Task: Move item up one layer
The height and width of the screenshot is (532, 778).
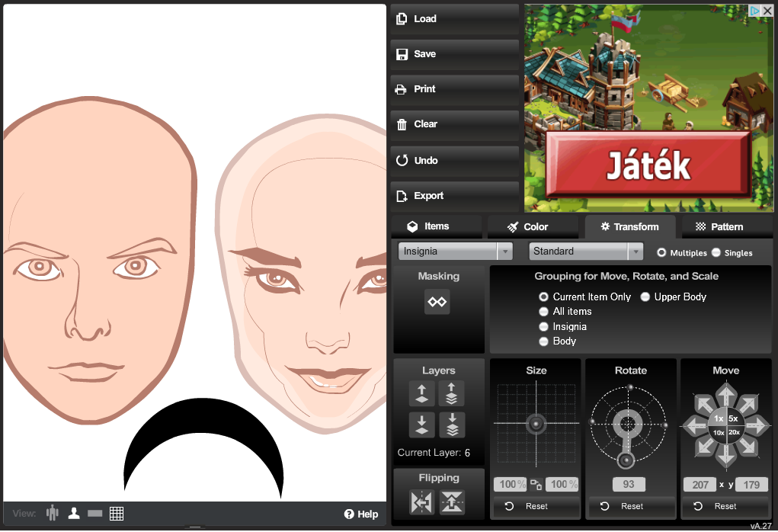Action: (x=421, y=394)
